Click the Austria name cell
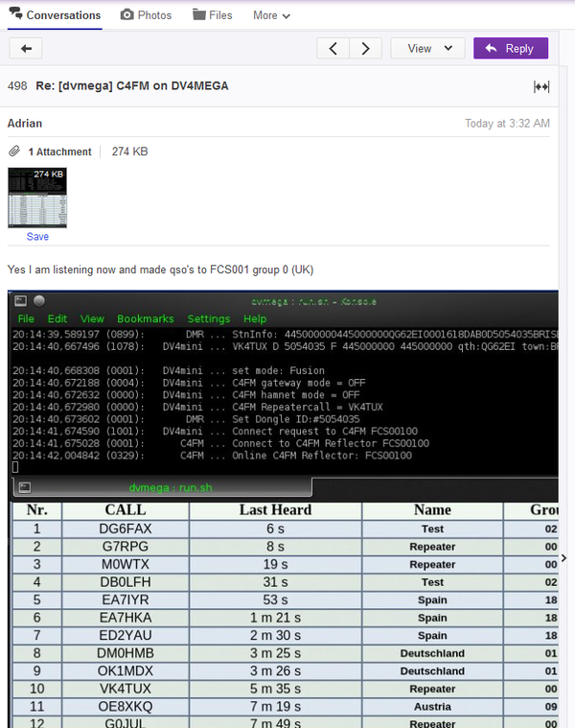Viewport: 575px width, 728px height. point(432,706)
